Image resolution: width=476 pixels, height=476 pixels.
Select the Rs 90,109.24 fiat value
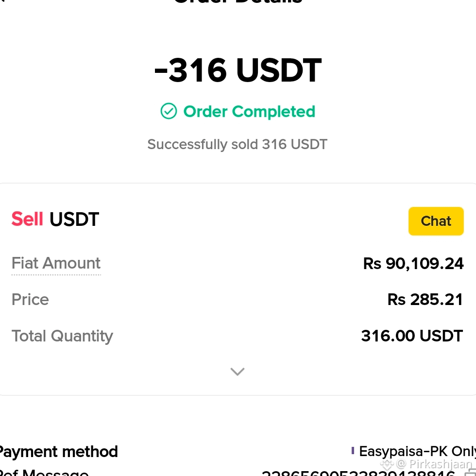click(413, 263)
